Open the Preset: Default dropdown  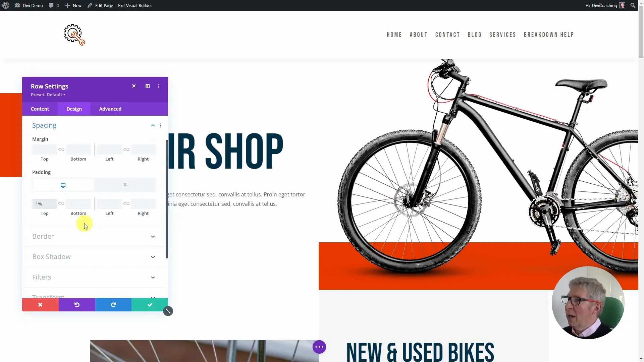48,95
